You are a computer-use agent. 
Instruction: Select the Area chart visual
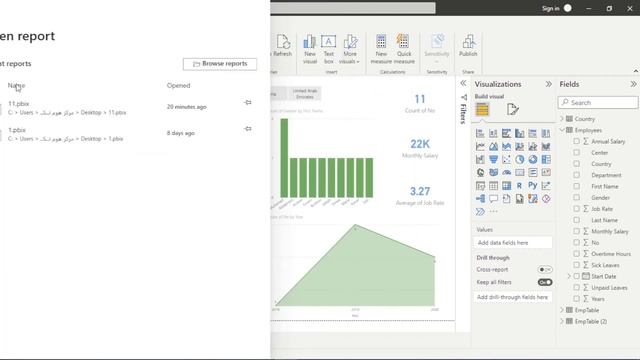(493, 146)
